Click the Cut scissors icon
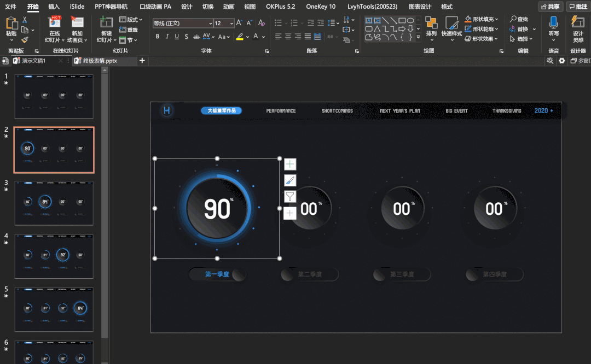The height and width of the screenshot is (364, 591). [x=25, y=20]
